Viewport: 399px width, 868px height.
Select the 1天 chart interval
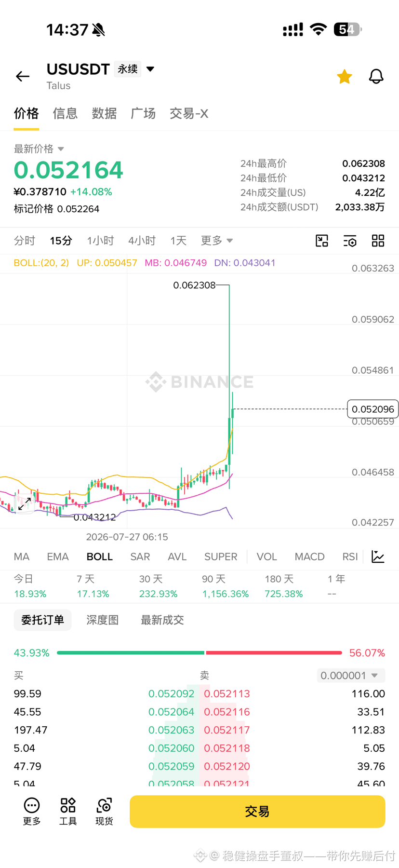click(x=178, y=241)
